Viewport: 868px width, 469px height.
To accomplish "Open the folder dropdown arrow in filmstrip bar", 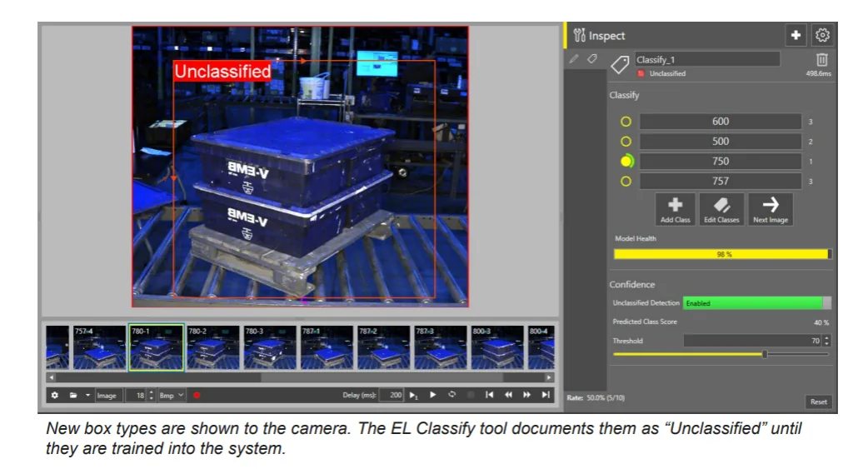I will 87,395.
